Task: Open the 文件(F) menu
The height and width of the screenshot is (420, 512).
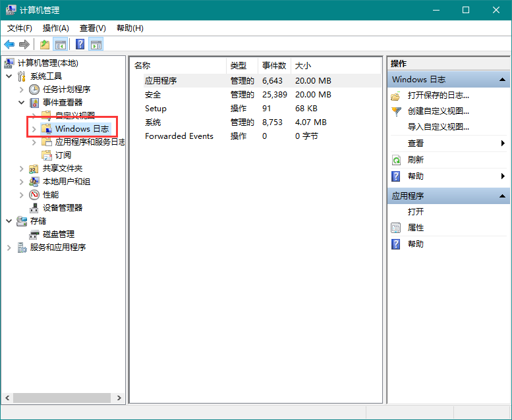Action: [x=20, y=28]
